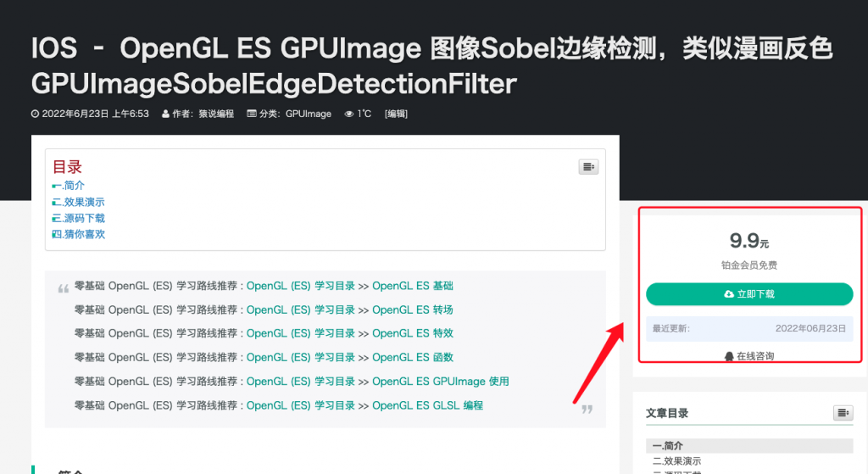Open the GPUImage category link
This screenshot has height=474, width=868.
click(x=309, y=114)
